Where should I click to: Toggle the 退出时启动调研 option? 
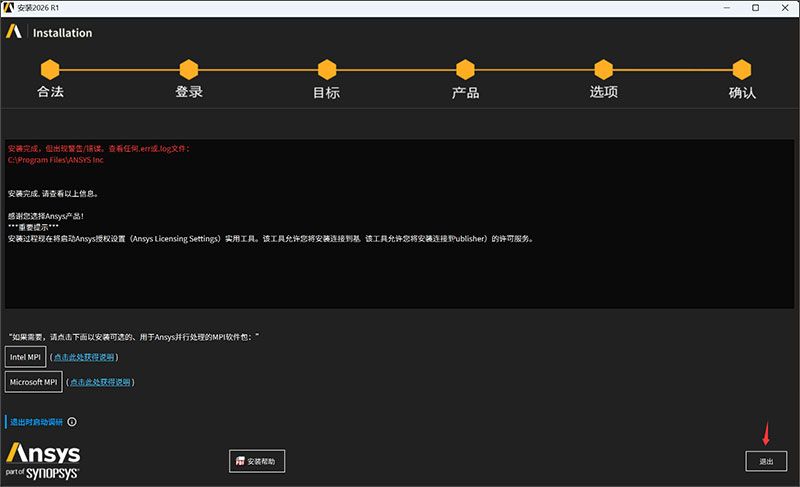tap(36, 422)
